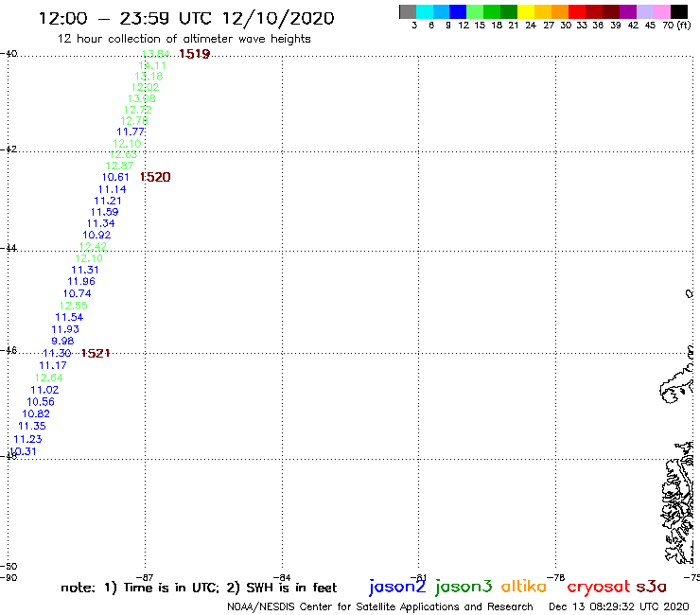
Task: Click the wave height value 11.34
Action: tap(101, 223)
